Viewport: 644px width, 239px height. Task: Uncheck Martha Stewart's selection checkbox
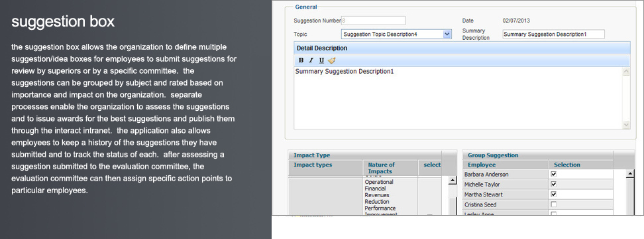point(553,194)
